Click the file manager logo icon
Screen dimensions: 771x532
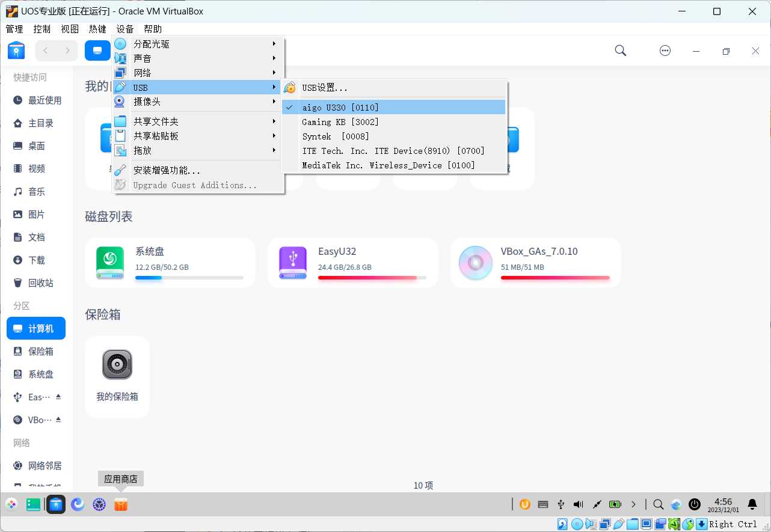(16, 50)
